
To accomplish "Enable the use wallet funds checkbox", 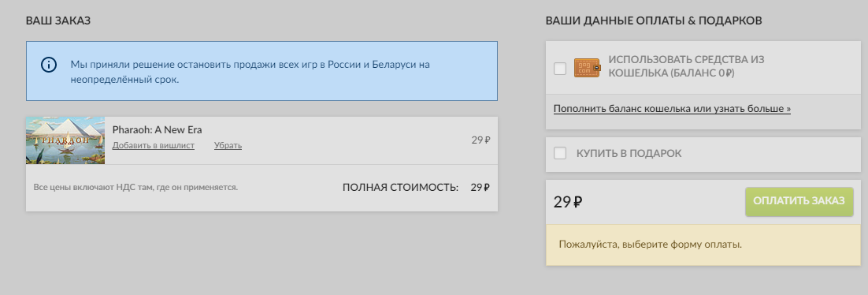I will 560,68.
